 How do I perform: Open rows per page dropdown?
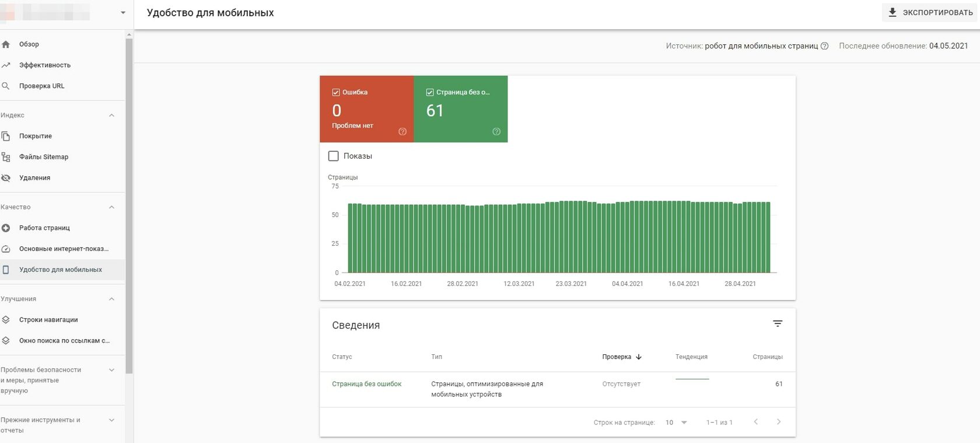[x=677, y=422]
